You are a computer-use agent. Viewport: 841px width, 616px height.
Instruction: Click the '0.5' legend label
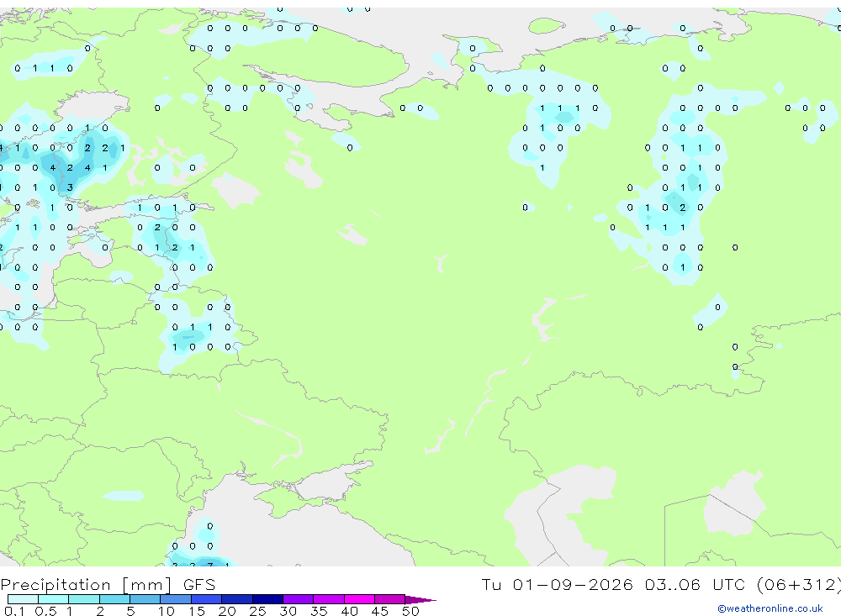coord(45,611)
